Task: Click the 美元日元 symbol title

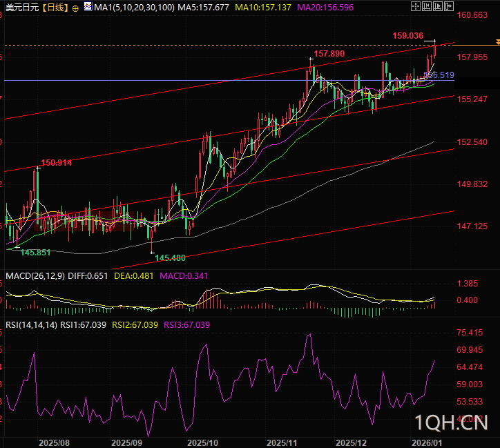Action: tap(21, 8)
